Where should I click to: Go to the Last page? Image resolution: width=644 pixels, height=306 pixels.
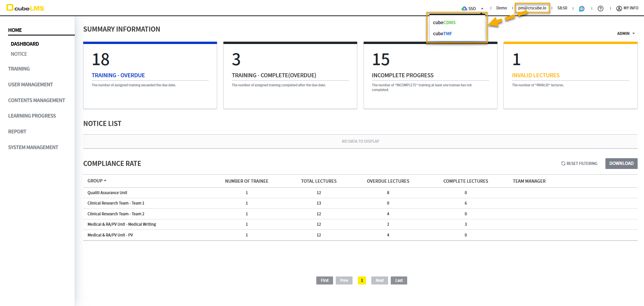[399, 280]
